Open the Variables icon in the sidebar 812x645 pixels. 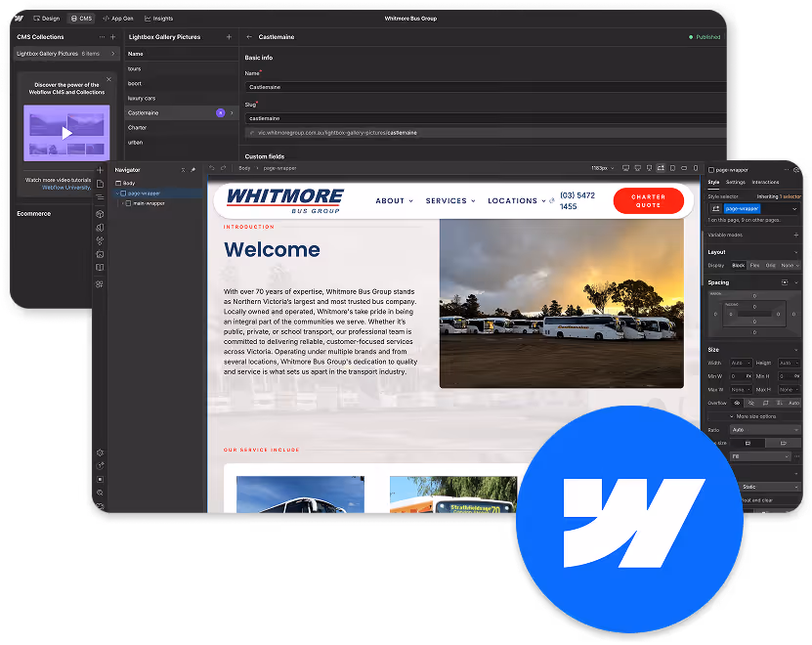(100, 241)
